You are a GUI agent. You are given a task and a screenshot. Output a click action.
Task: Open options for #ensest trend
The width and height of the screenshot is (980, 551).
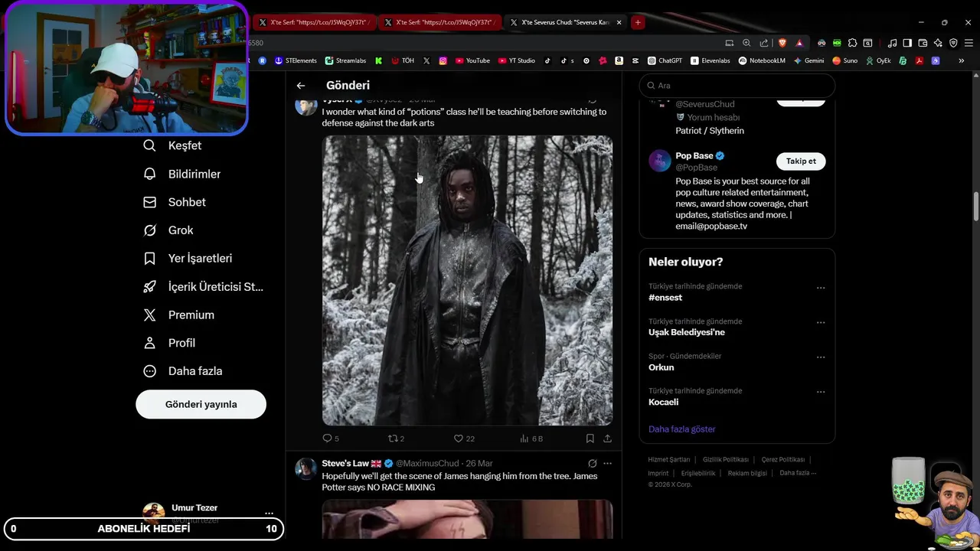(x=821, y=288)
